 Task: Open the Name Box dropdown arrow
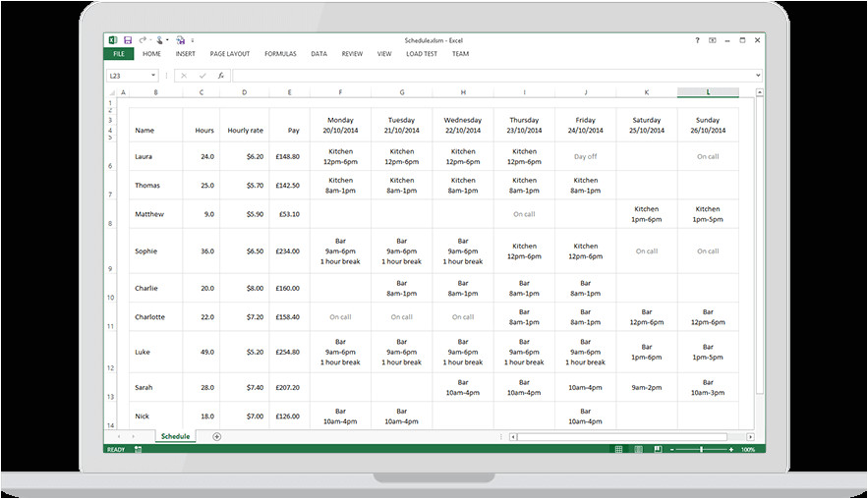(154, 76)
